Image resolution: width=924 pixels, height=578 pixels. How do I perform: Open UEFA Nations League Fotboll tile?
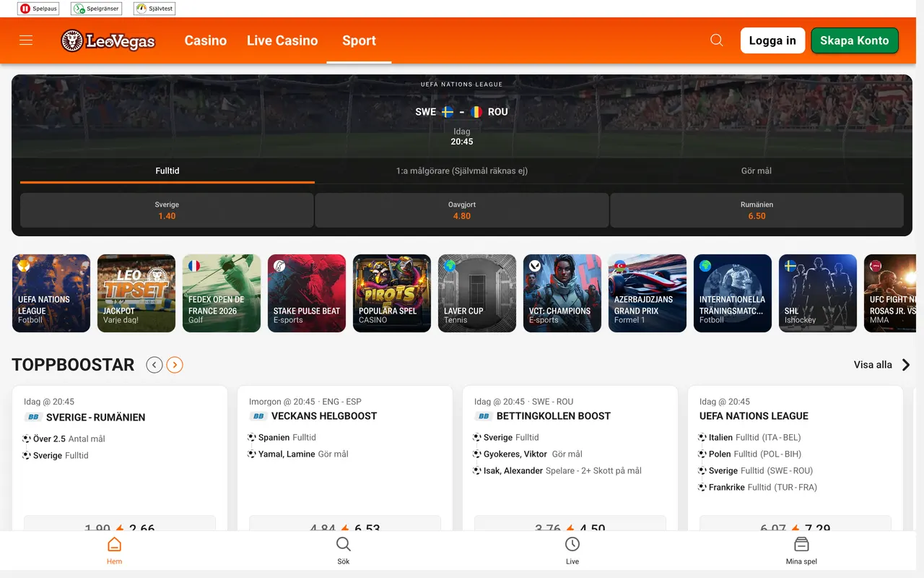tap(51, 293)
